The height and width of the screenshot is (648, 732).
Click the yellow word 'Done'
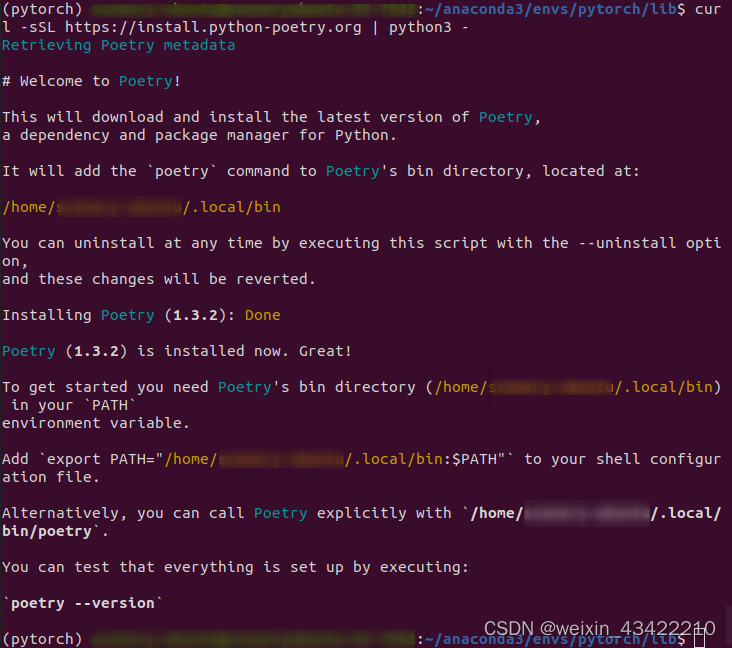(262, 316)
